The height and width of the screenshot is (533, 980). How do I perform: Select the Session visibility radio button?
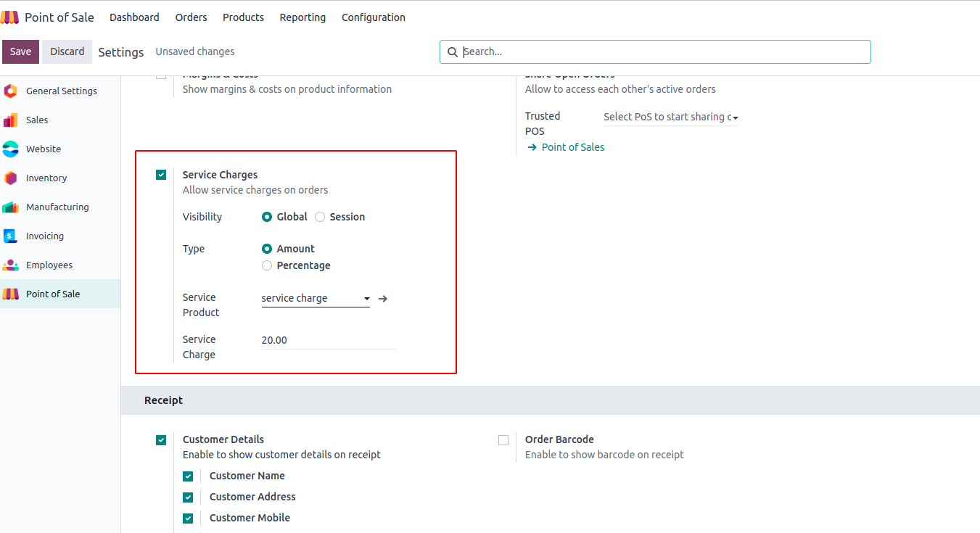tap(320, 217)
